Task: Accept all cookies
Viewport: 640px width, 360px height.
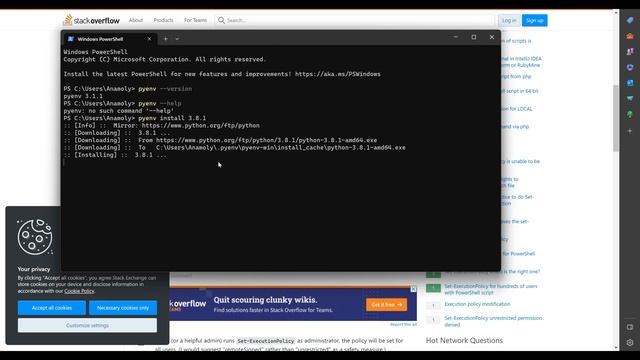Action: (x=52, y=308)
